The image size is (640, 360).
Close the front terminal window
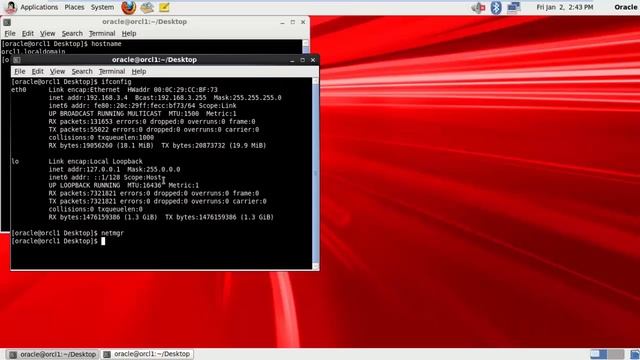coord(313,60)
